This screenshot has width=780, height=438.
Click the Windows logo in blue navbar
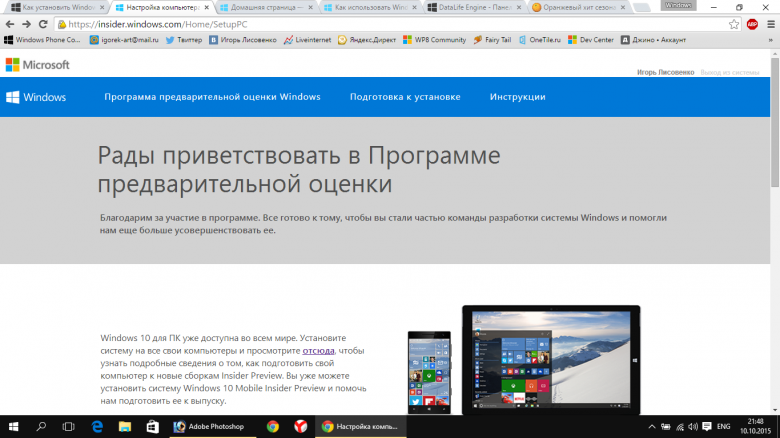click(x=36, y=97)
